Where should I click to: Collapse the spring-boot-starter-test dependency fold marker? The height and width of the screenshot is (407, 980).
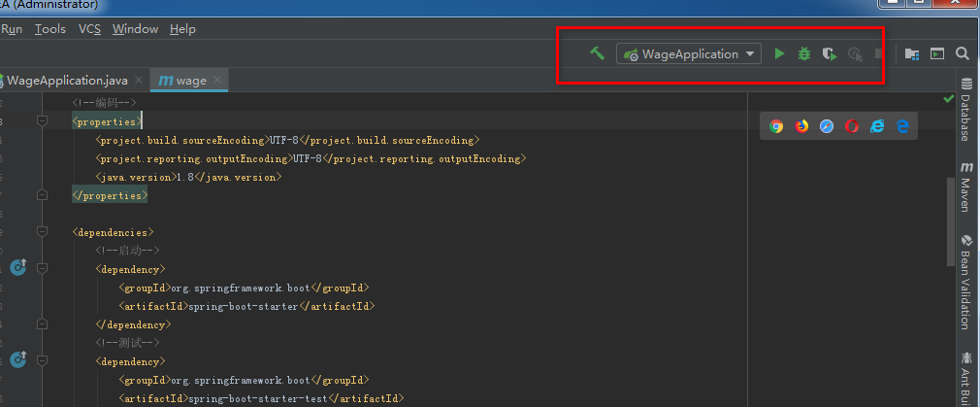[x=42, y=361]
